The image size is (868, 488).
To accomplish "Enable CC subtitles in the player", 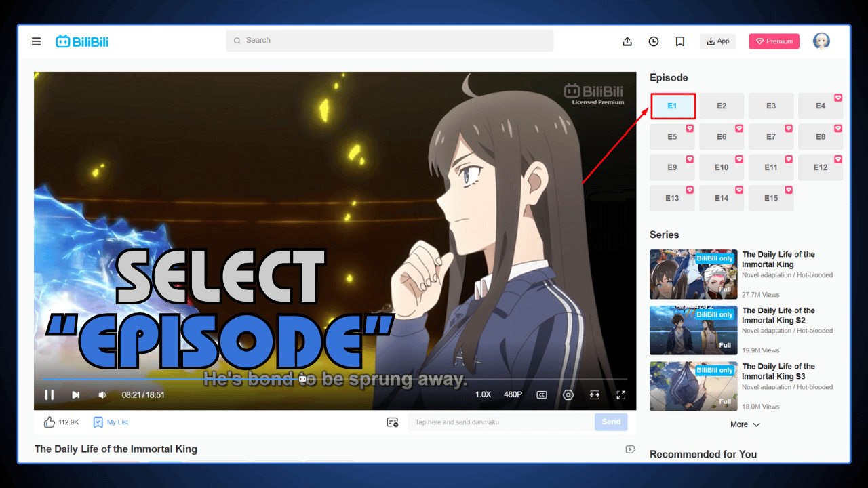I will [541, 394].
